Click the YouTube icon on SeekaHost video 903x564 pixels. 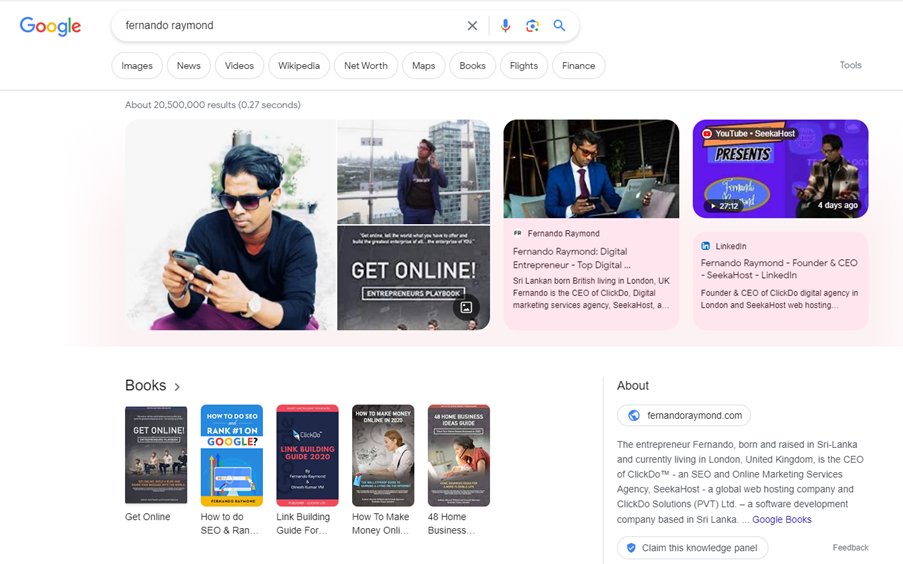(707, 134)
